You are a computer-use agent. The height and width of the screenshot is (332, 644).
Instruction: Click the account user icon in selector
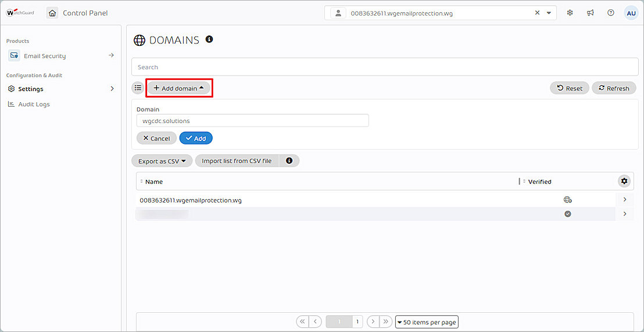point(338,13)
